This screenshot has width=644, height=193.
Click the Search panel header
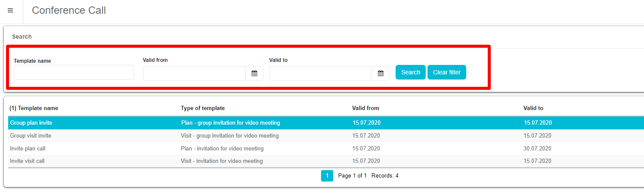(22, 37)
